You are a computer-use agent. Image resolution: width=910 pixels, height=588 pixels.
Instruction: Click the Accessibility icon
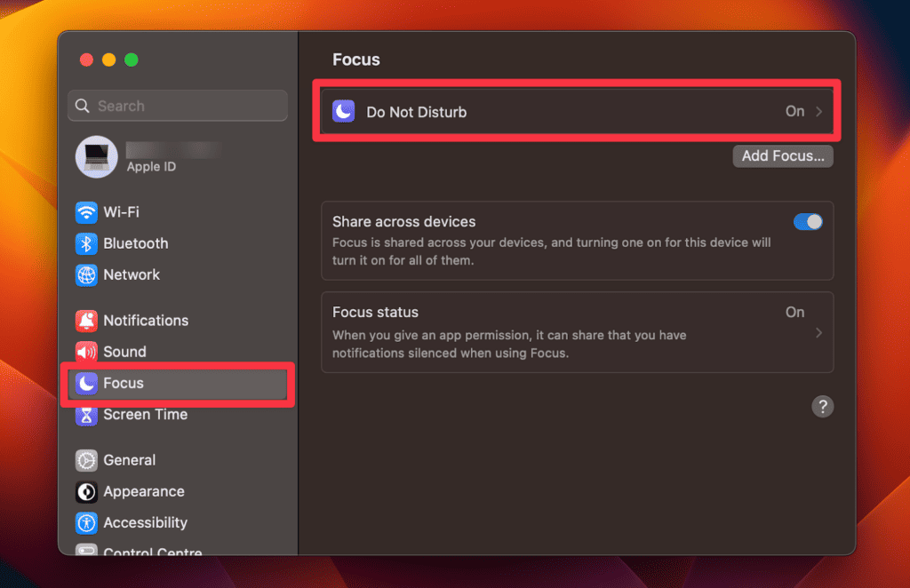pyautogui.click(x=86, y=523)
